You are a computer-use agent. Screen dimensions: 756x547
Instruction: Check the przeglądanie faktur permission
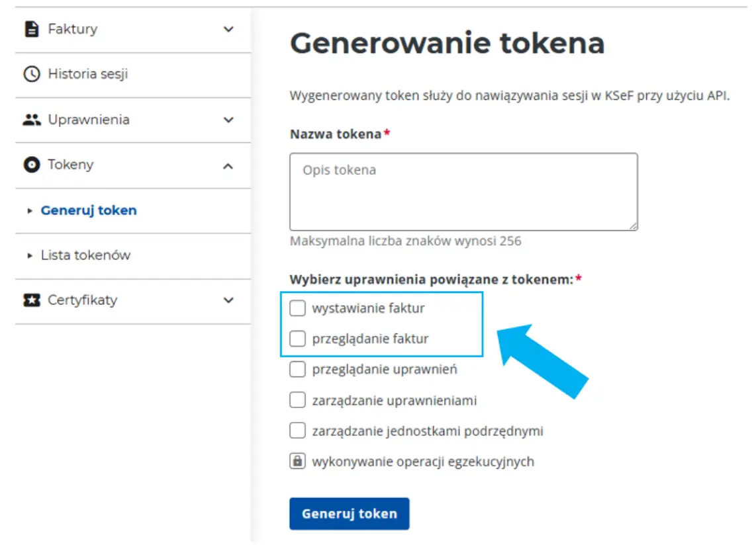coord(297,339)
